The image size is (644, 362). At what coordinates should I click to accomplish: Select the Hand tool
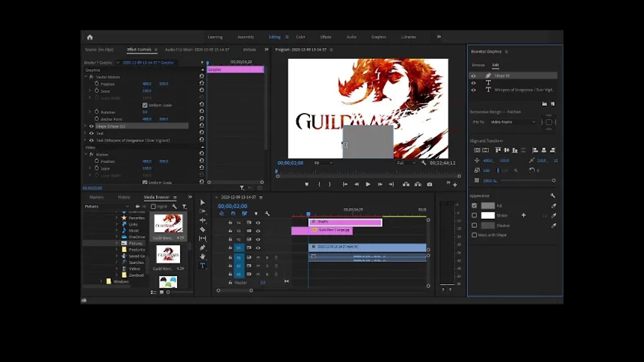202,256
